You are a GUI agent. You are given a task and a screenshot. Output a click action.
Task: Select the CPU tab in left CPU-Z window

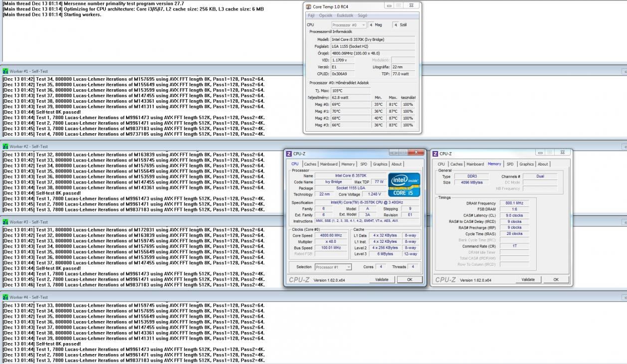pos(295,164)
